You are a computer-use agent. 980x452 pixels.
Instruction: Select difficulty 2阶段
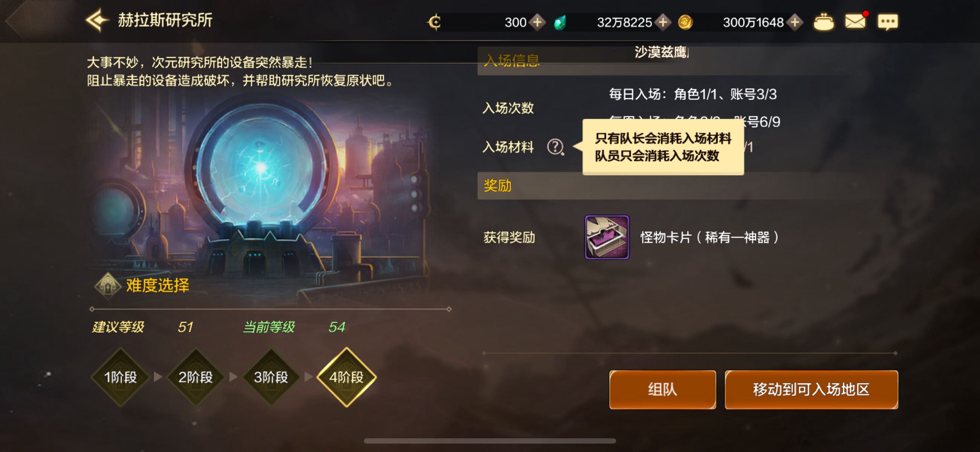pos(196,377)
